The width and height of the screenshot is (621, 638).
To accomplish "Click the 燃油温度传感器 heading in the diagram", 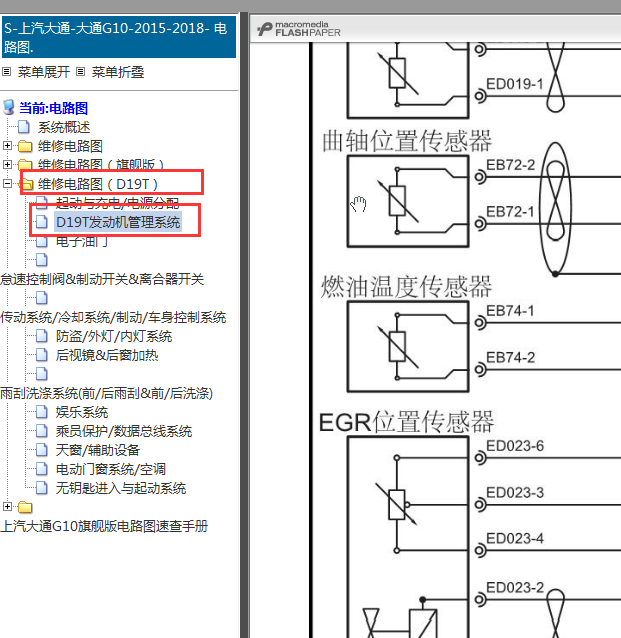I will tap(406, 287).
